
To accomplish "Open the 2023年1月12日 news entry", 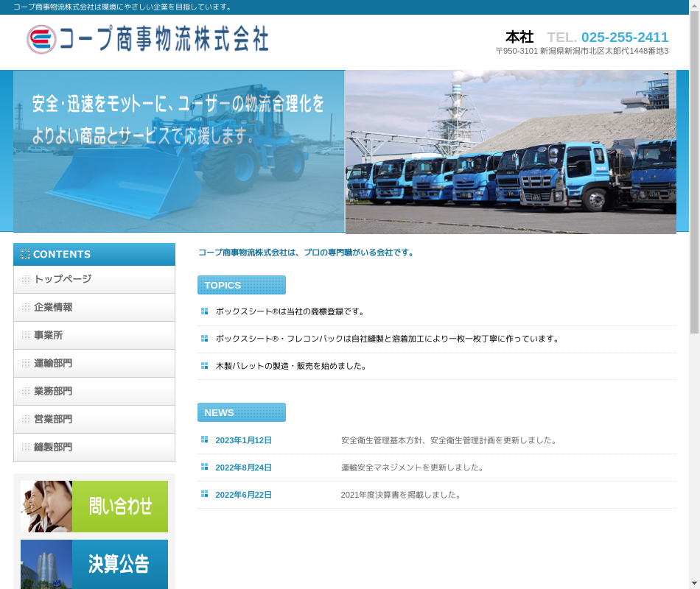I will point(243,440).
